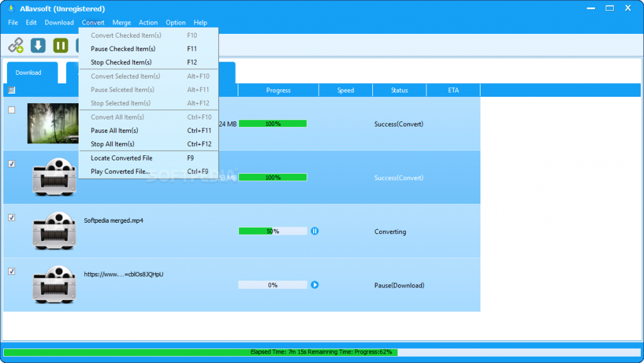
Task: Uncheck the Softpedia merged.mp4 checkbox
Action: (11, 218)
